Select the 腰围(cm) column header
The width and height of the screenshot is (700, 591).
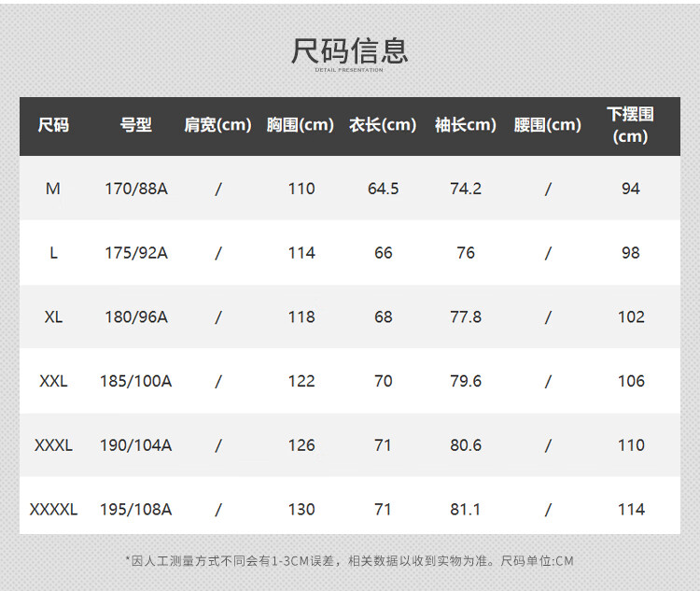548,125
